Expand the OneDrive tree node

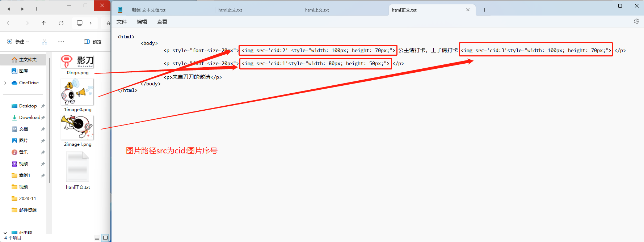[5, 83]
